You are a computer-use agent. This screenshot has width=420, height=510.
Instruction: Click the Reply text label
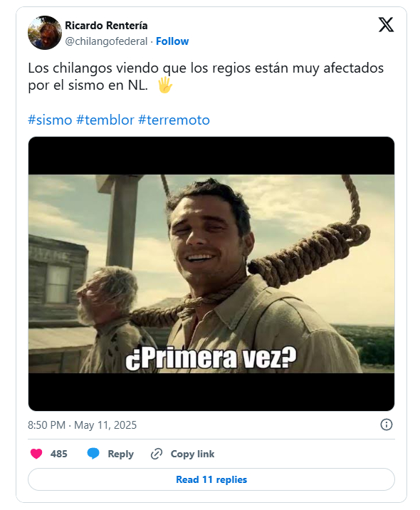point(120,454)
